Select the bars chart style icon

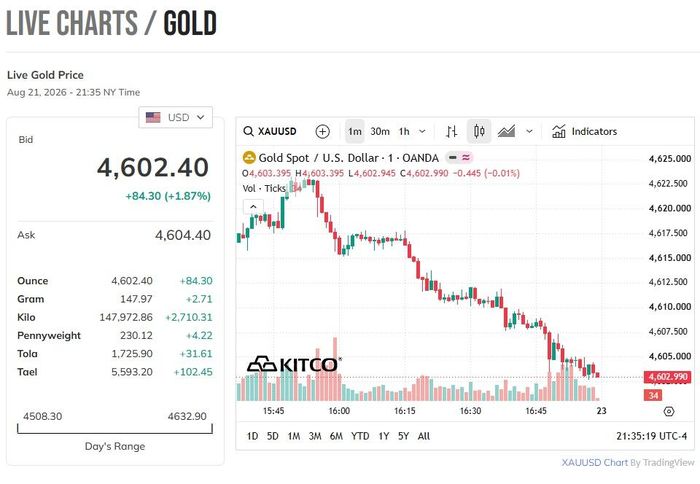point(451,131)
